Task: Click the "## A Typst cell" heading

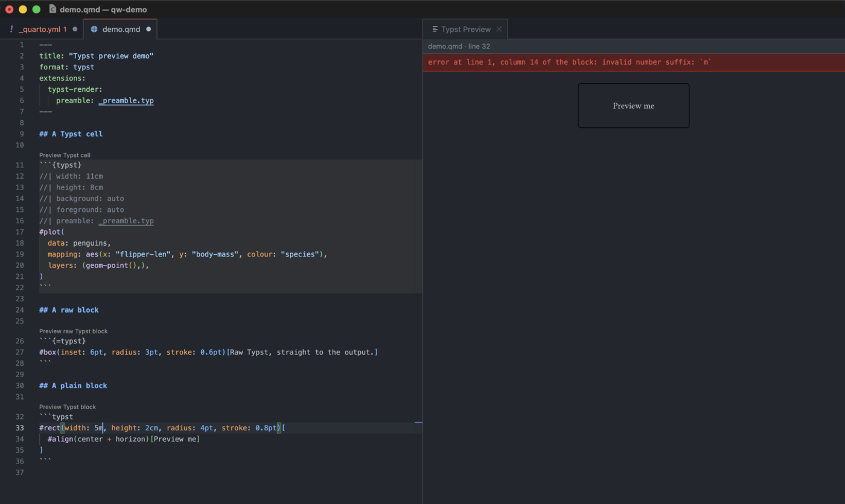Action: click(71, 134)
